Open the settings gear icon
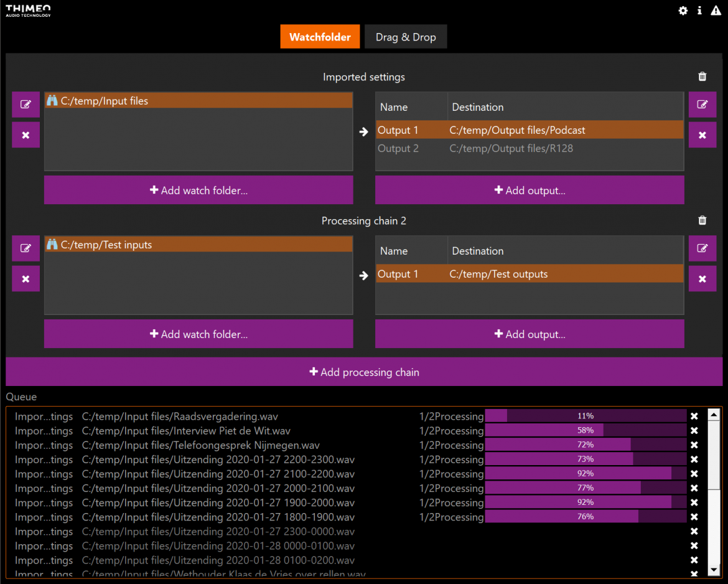The width and height of the screenshot is (728, 584). [683, 11]
